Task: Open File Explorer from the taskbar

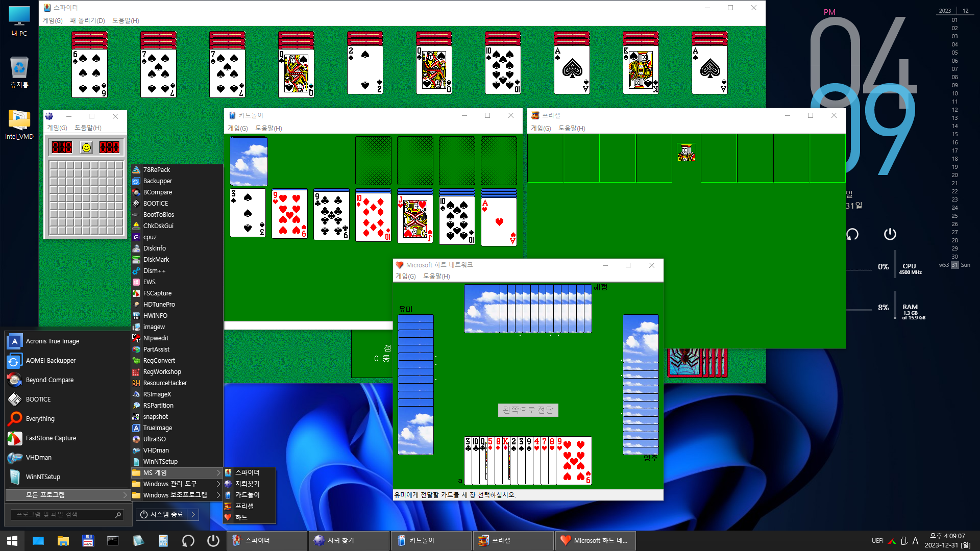Action: (x=63, y=541)
